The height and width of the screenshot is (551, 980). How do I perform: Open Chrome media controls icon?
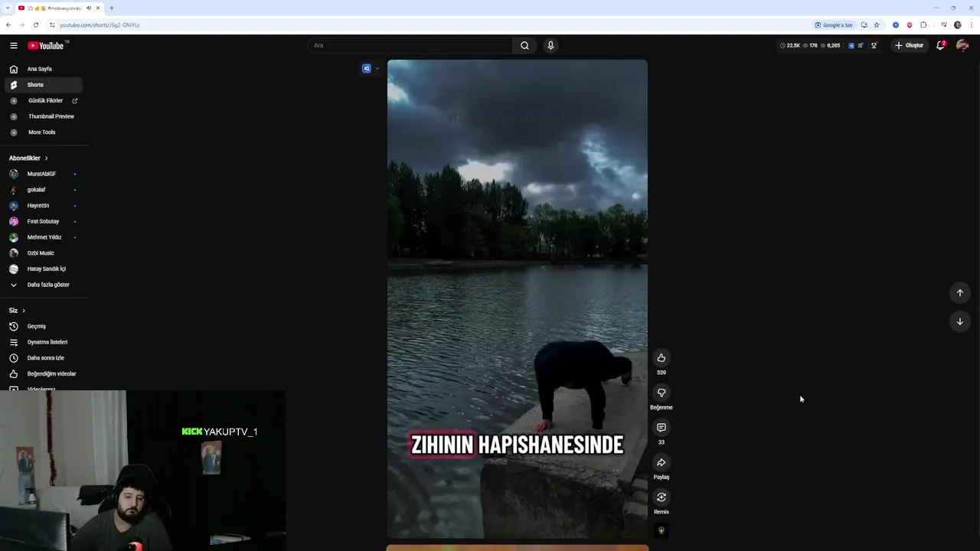[943, 24]
